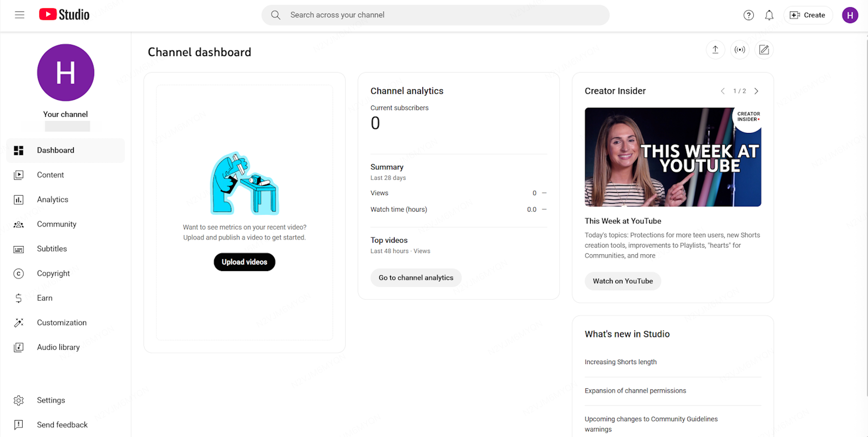
Task: Open This Week at YouTube thumbnail
Action: [673, 157]
